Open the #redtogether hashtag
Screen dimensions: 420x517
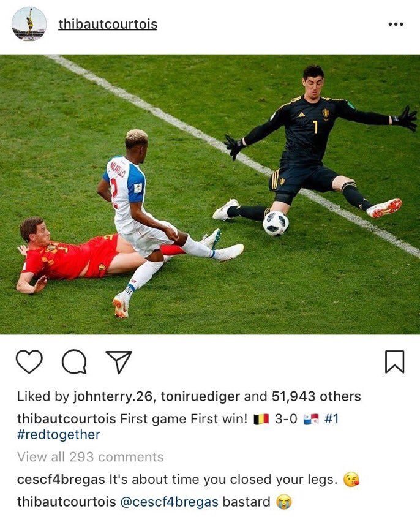click(59, 434)
